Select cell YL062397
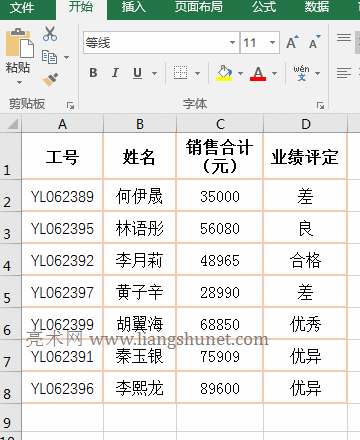360x440 pixels. (x=62, y=292)
